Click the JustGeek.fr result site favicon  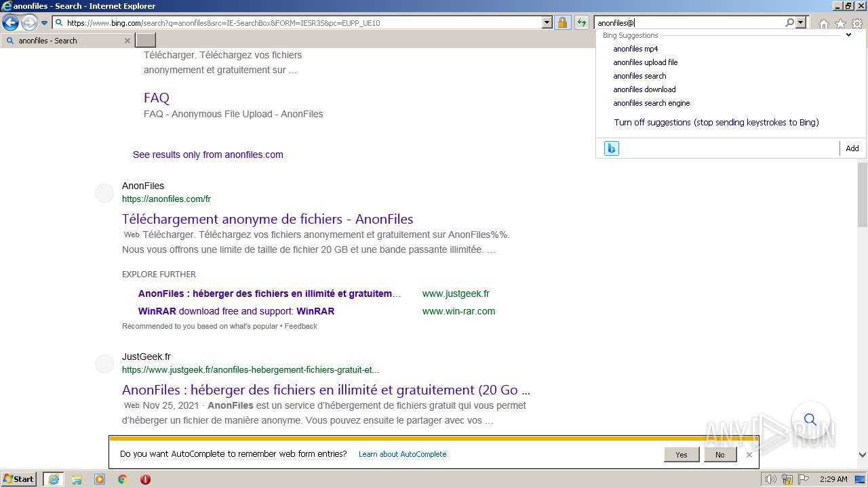pyautogui.click(x=104, y=363)
